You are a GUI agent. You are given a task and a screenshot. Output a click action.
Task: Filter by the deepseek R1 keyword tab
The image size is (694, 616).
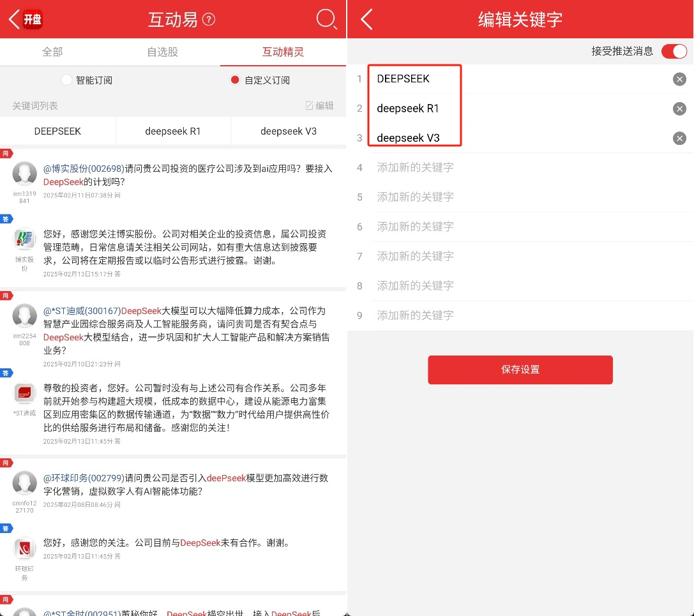172,131
